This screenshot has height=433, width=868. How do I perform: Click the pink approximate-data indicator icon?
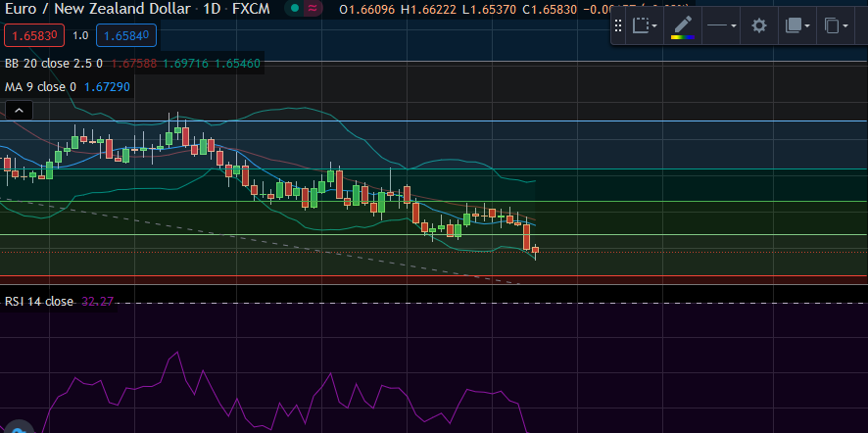[x=313, y=9]
